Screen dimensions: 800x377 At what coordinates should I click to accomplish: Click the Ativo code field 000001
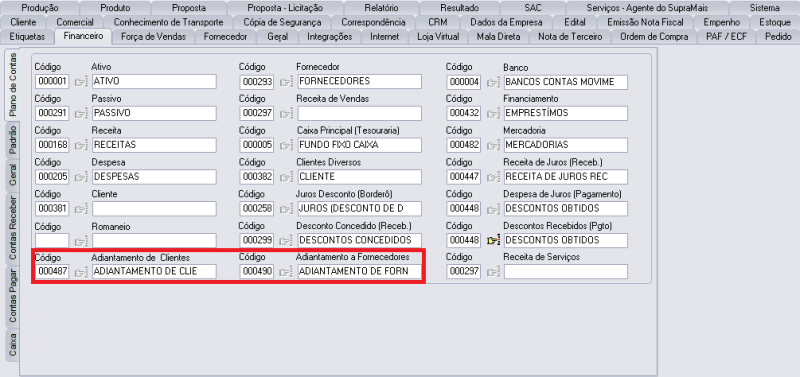click(x=52, y=82)
